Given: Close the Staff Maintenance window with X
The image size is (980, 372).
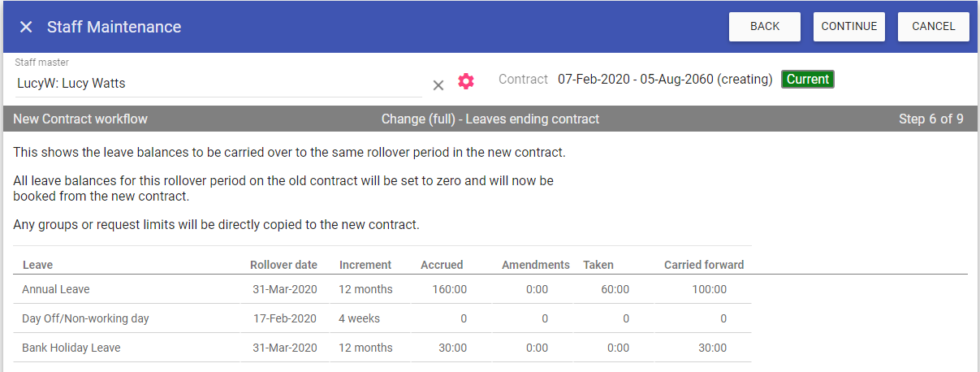Looking at the screenshot, I should 26,27.
